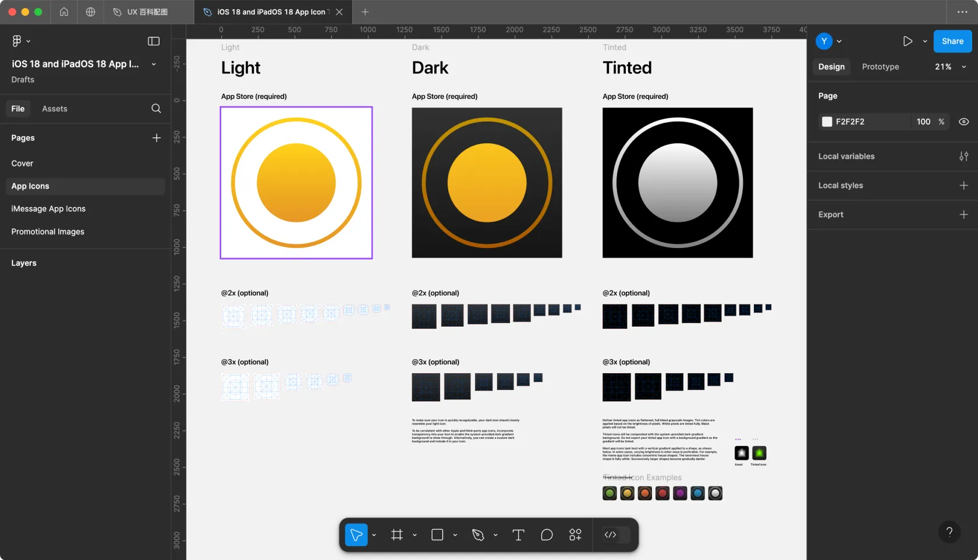Click the blue Share button
Image resolution: width=978 pixels, height=560 pixels.
(x=952, y=41)
